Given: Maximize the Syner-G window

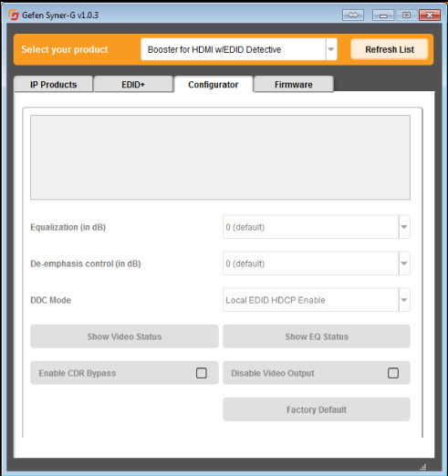Looking at the screenshot, I should coord(406,15).
